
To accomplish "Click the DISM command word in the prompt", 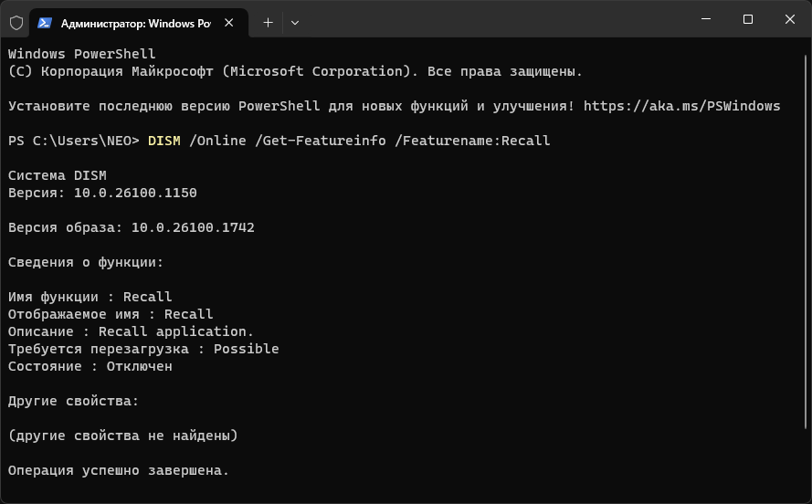I will click(x=163, y=141).
